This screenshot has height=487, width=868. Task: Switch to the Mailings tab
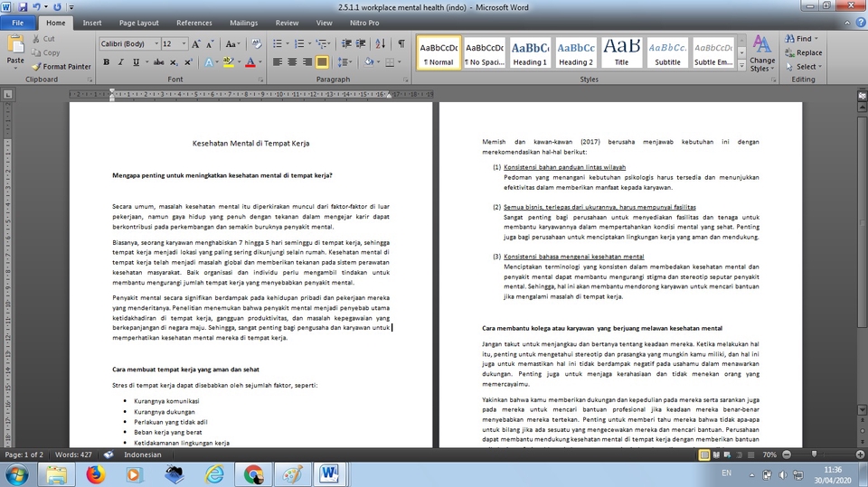click(x=243, y=23)
